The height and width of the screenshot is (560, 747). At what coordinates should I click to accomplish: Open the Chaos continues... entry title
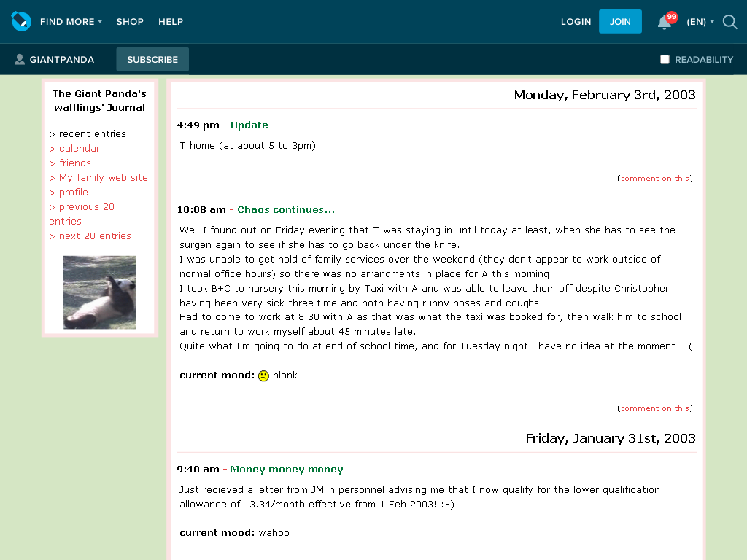286,209
